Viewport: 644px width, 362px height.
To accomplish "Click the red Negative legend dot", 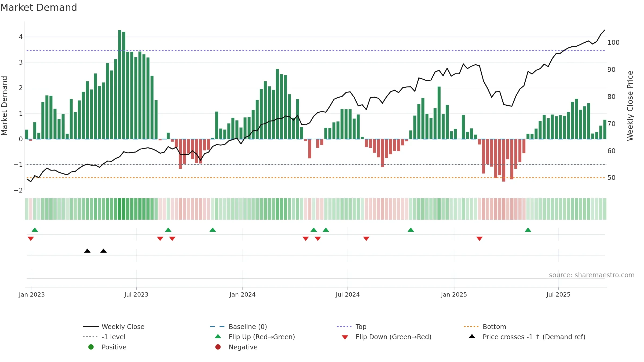I will pos(218,347).
